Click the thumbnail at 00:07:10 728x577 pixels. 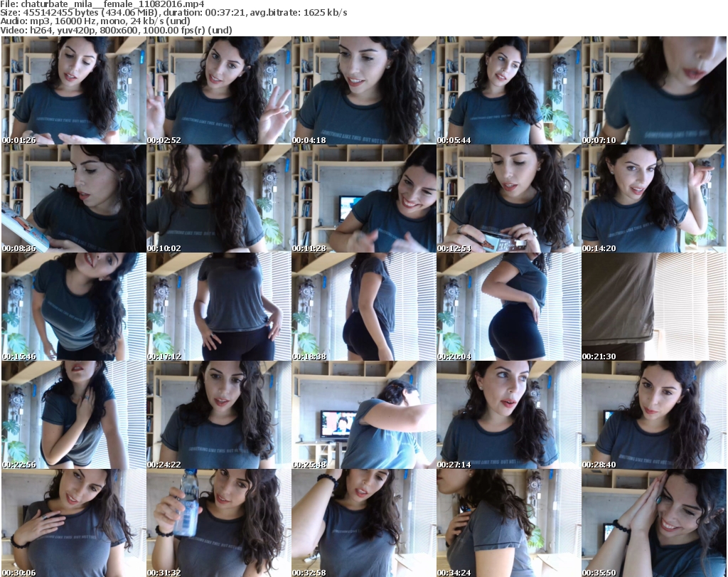tap(654, 90)
